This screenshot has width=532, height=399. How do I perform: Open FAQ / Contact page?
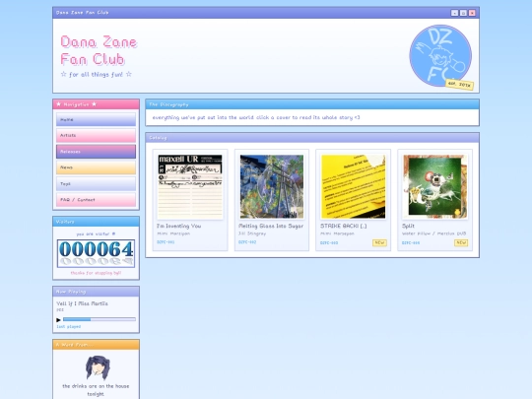96,199
